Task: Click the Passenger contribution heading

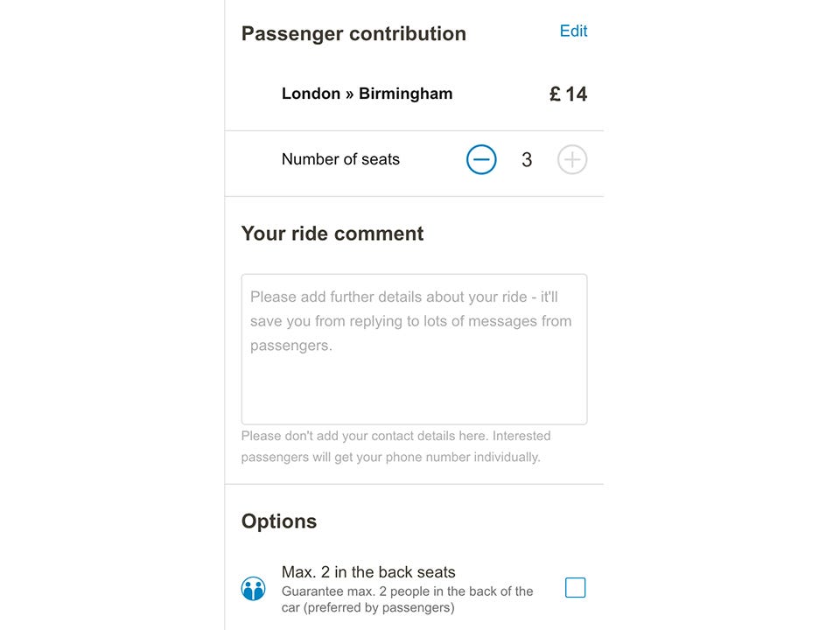Action: point(353,34)
